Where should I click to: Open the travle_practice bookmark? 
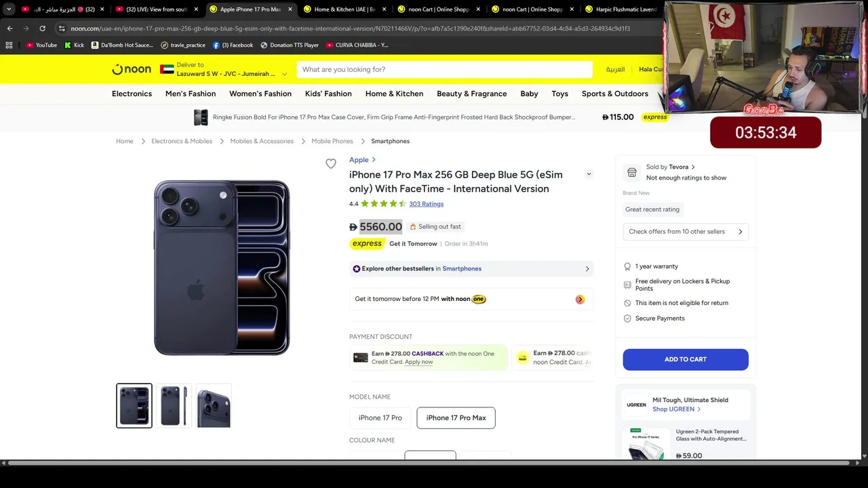coord(183,45)
